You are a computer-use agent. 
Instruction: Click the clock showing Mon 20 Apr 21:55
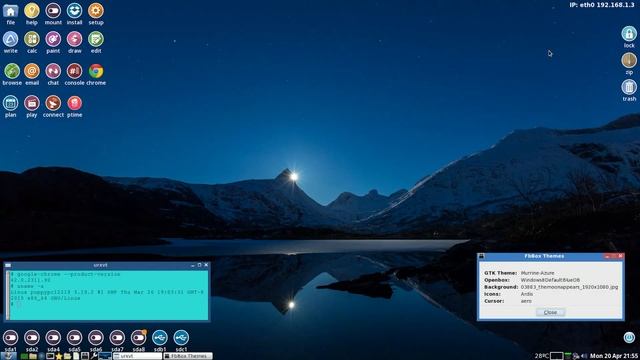614,356
